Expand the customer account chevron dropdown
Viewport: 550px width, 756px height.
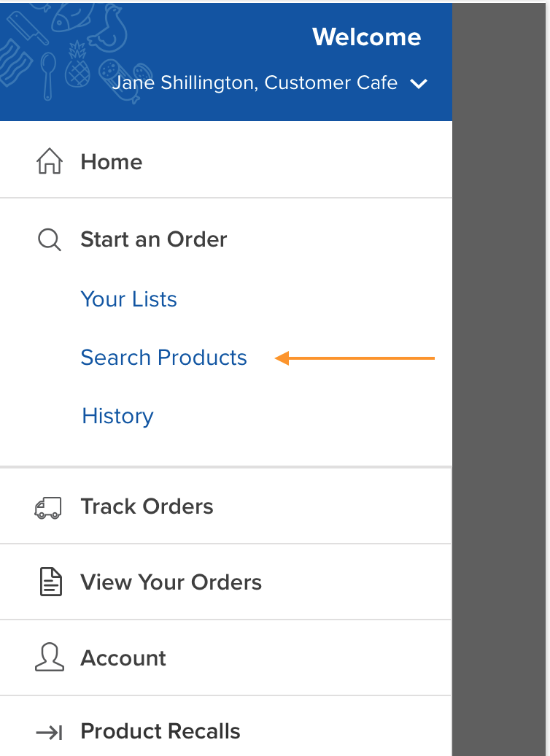(419, 84)
